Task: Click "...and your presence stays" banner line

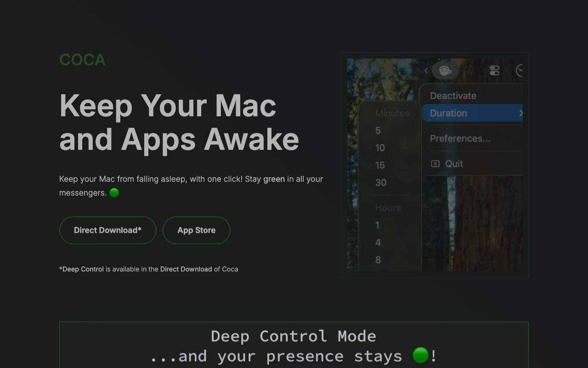Action: (276, 356)
